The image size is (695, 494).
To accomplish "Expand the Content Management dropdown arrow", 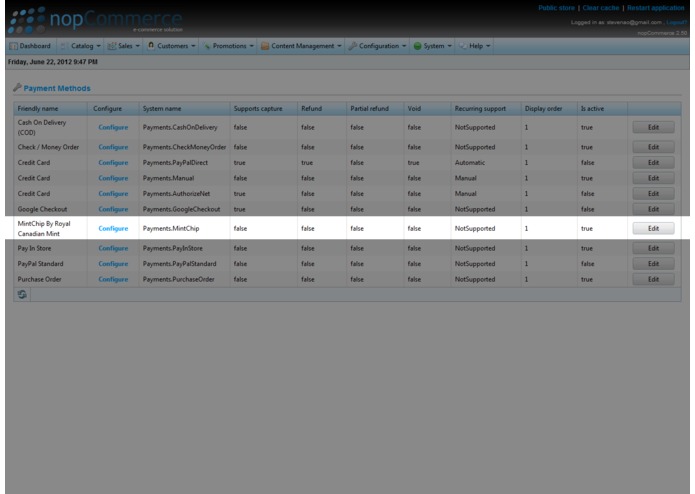I will coord(340,46).
